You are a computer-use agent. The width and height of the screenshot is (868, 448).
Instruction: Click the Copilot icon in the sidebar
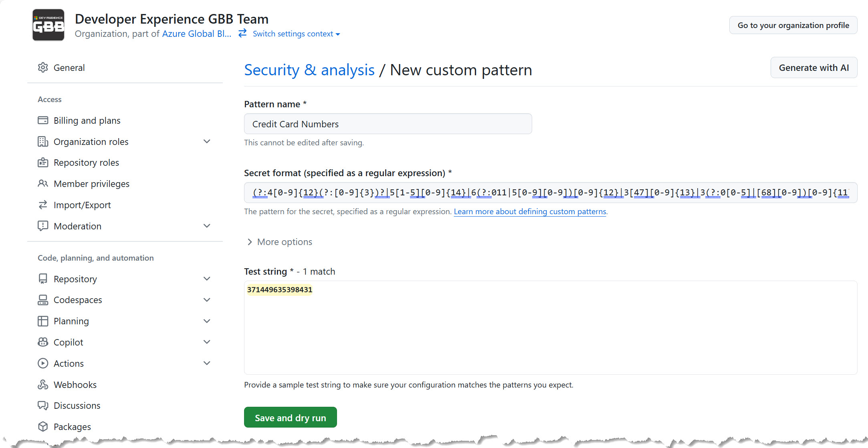[43, 342]
